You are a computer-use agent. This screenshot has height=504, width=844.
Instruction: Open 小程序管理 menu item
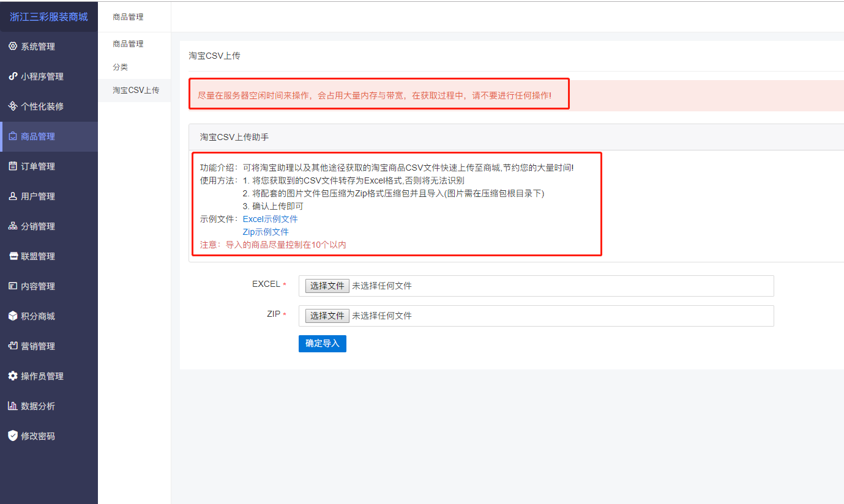pyautogui.click(x=49, y=76)
